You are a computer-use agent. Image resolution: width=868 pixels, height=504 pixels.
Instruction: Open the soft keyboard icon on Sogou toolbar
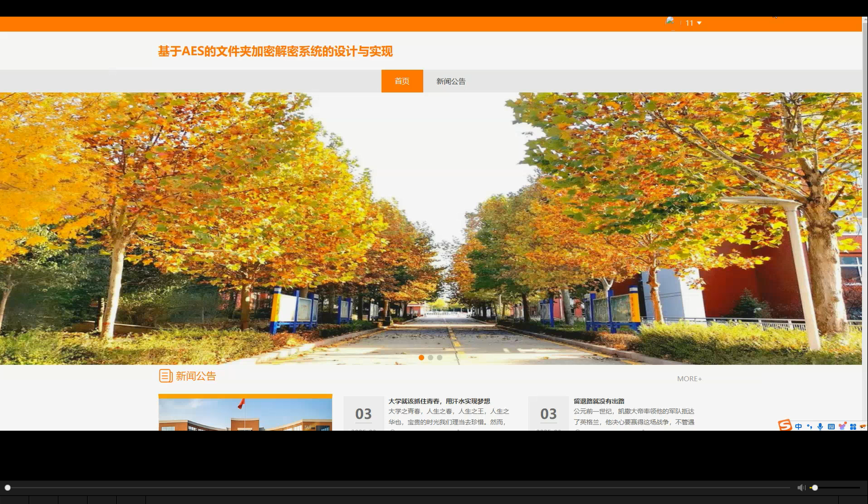831,426
